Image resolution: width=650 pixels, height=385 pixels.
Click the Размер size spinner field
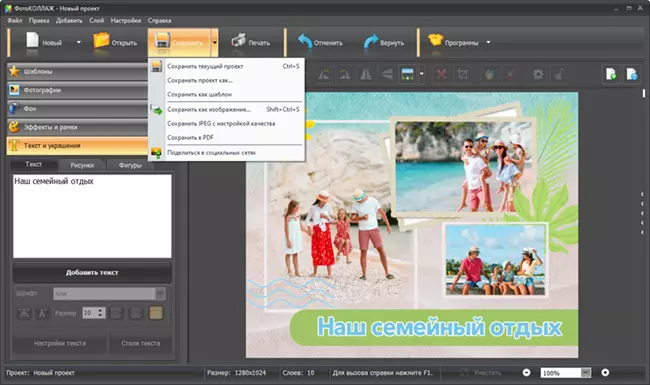(x=94, y=313)
